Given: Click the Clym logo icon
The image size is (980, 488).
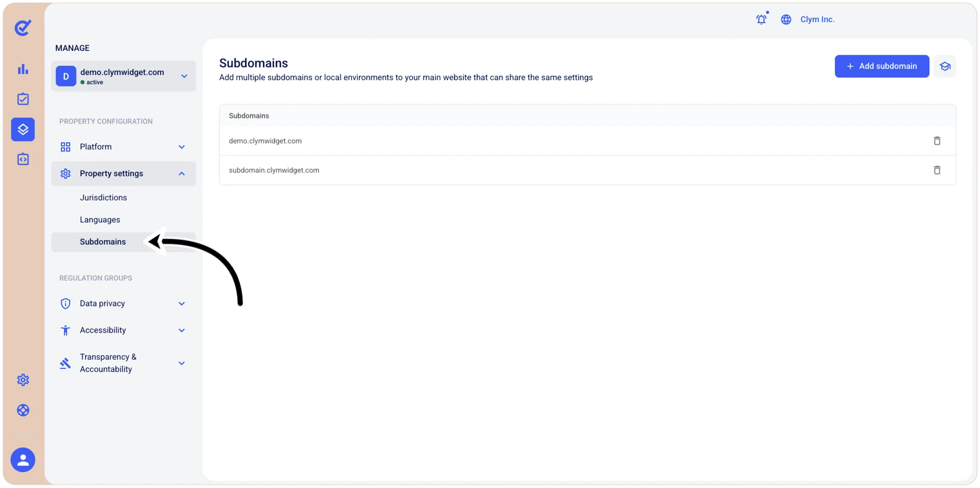Looking at the screenshot, I should [23, 28].
